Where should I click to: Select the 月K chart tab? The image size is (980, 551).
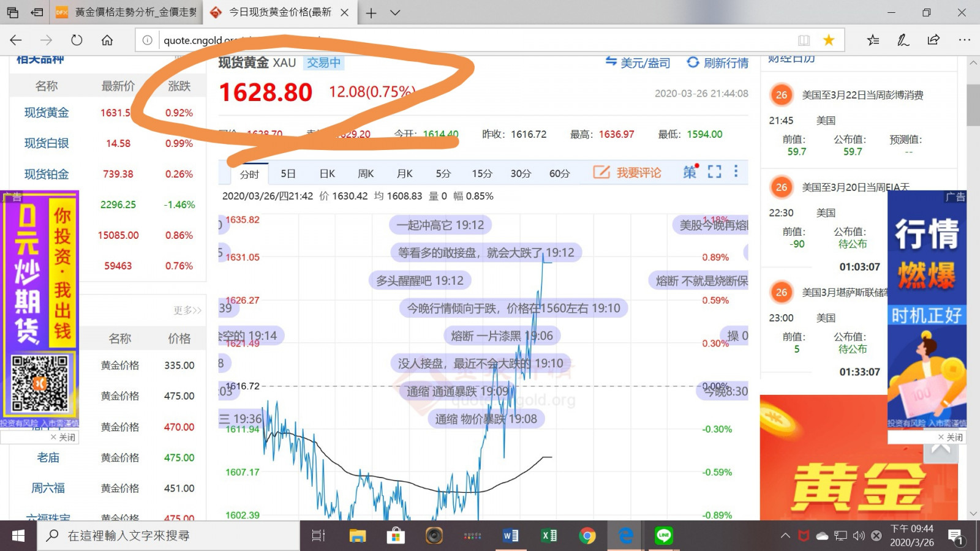pos(404,174)
